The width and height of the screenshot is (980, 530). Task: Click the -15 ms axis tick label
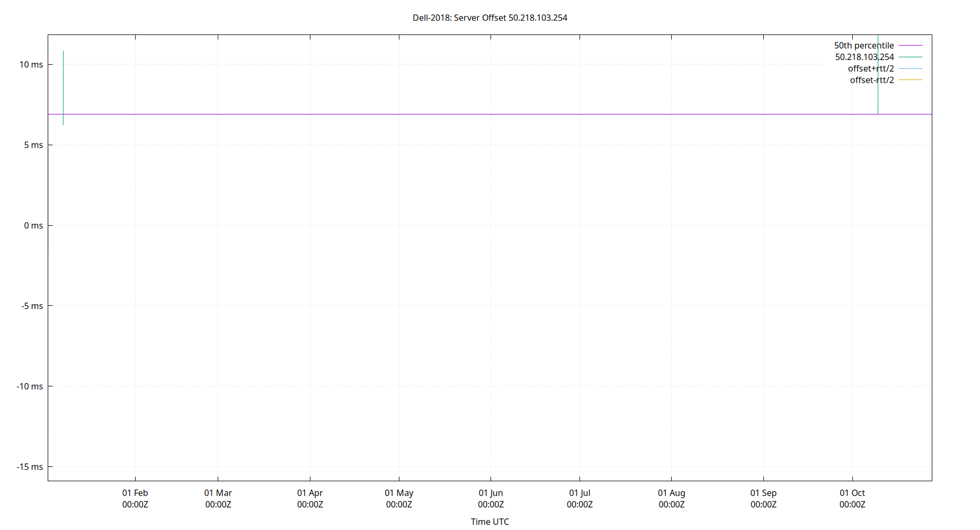pos(29,467)
